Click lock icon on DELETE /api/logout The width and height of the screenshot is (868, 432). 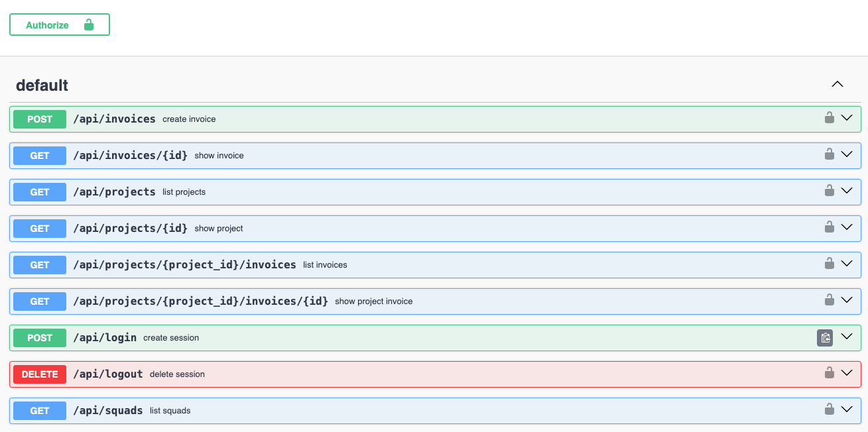click(x=829, y=373)
